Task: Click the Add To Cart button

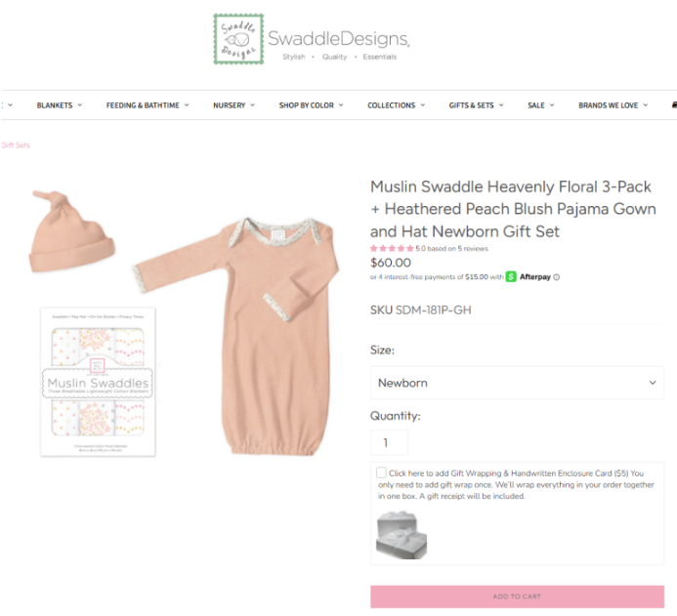Action: pos(517,596)
